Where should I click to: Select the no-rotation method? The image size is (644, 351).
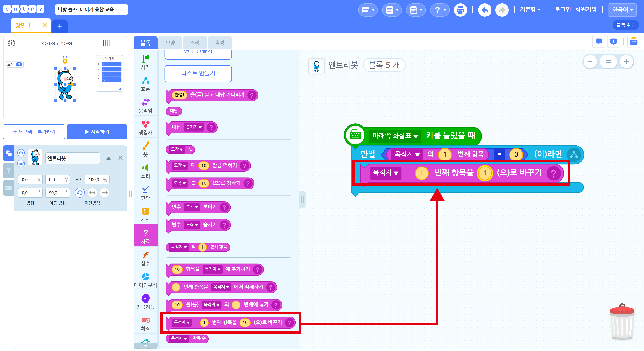click(x=105, y=193)
